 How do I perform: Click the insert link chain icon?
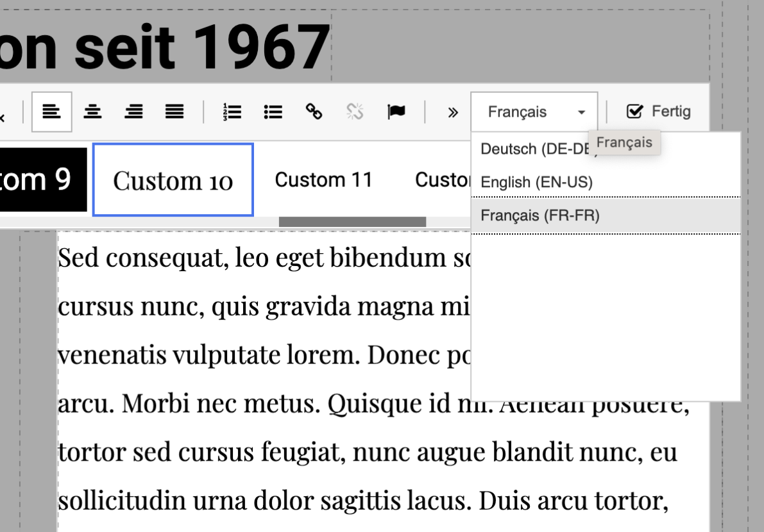pyautogui.click(x=313, y=112)
